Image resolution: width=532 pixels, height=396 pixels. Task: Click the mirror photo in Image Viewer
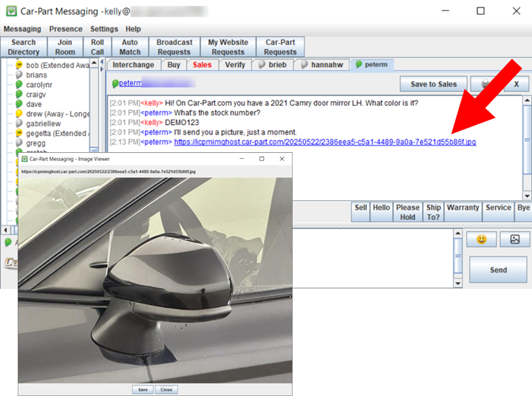[x=155, y=280]
